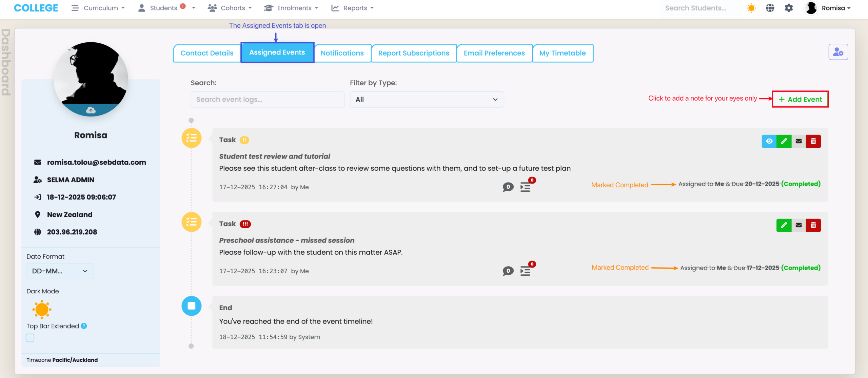
Task: Click the COLLEGE logo link
Action: tap(36, 8)
